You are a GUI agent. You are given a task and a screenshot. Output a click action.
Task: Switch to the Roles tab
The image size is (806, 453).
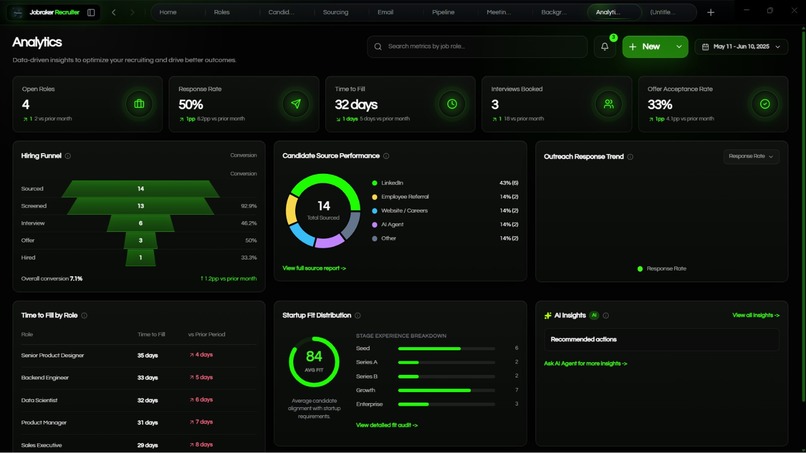point(222,12)
